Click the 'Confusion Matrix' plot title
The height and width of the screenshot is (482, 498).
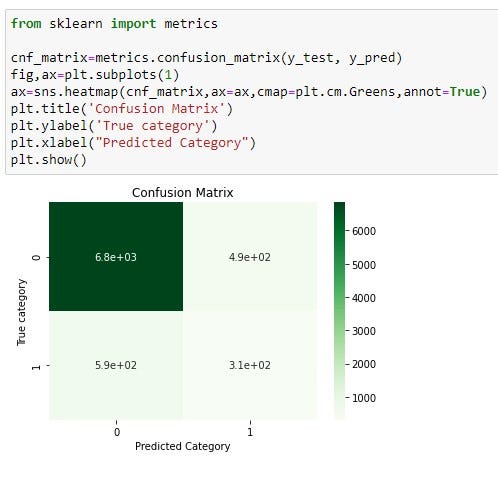183,193
